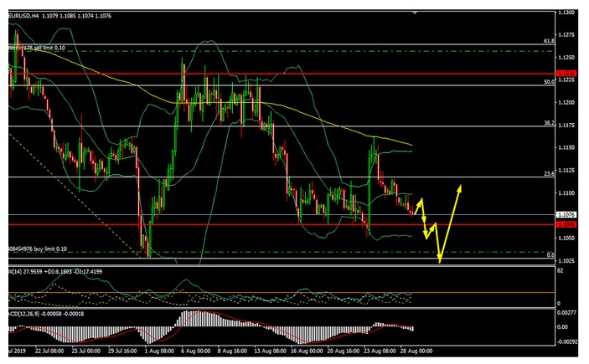Click the 0.0 Fibonacci level label

(550, 255)
